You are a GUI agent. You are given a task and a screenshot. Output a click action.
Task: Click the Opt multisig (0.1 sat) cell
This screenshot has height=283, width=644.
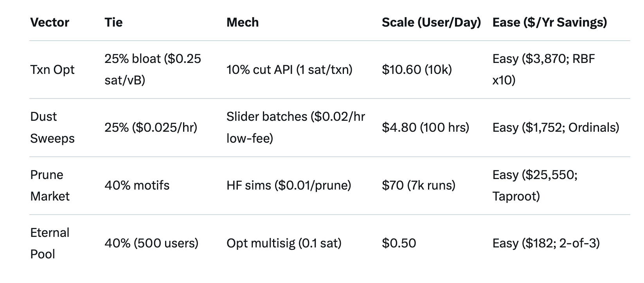tap(284, 243)
